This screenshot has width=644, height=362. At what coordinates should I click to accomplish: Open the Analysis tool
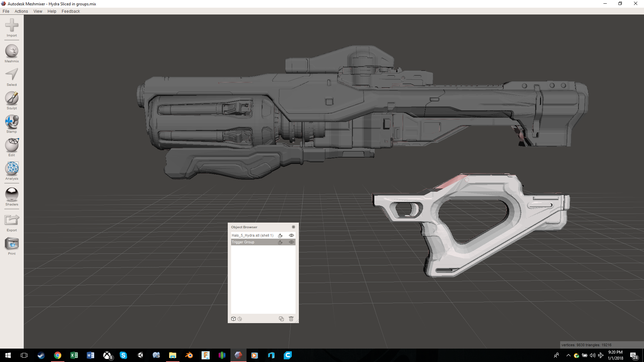[x=12, y=171]
